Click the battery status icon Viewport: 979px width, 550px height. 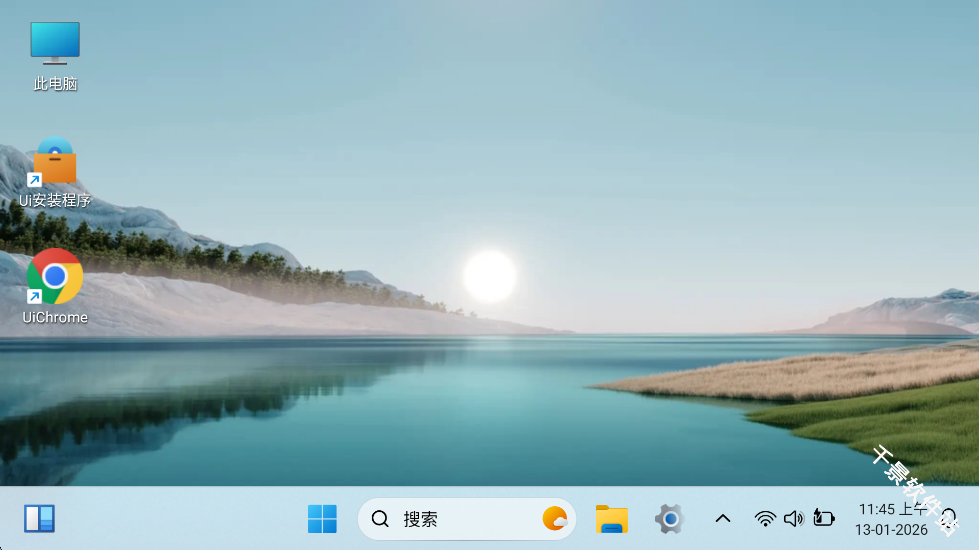tap(824, 518)
